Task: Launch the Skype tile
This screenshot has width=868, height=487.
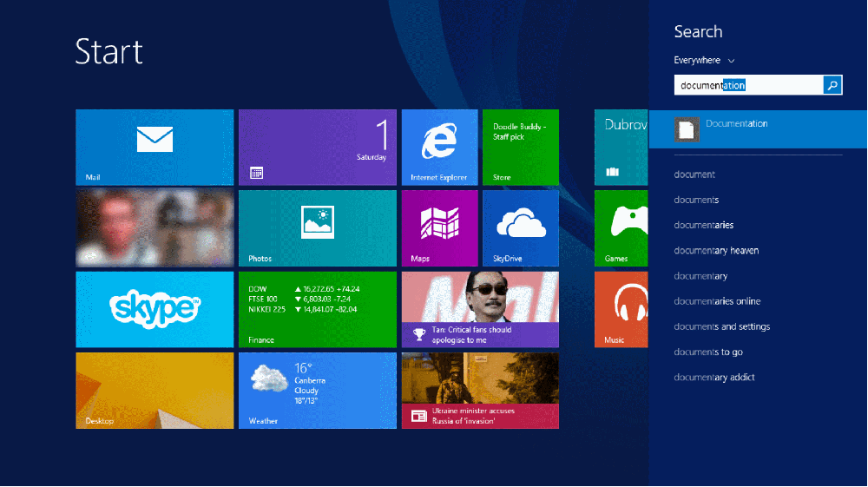Action: click(x=155, y=309)
